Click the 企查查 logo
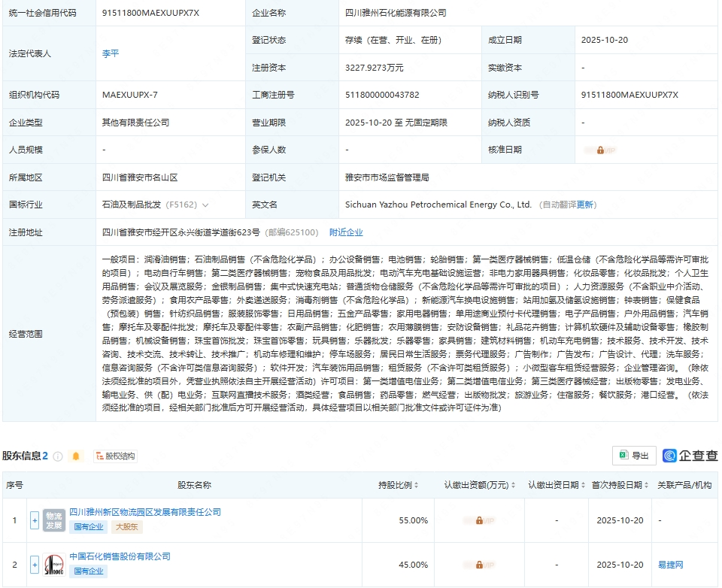722x588 pixels. 689,456
